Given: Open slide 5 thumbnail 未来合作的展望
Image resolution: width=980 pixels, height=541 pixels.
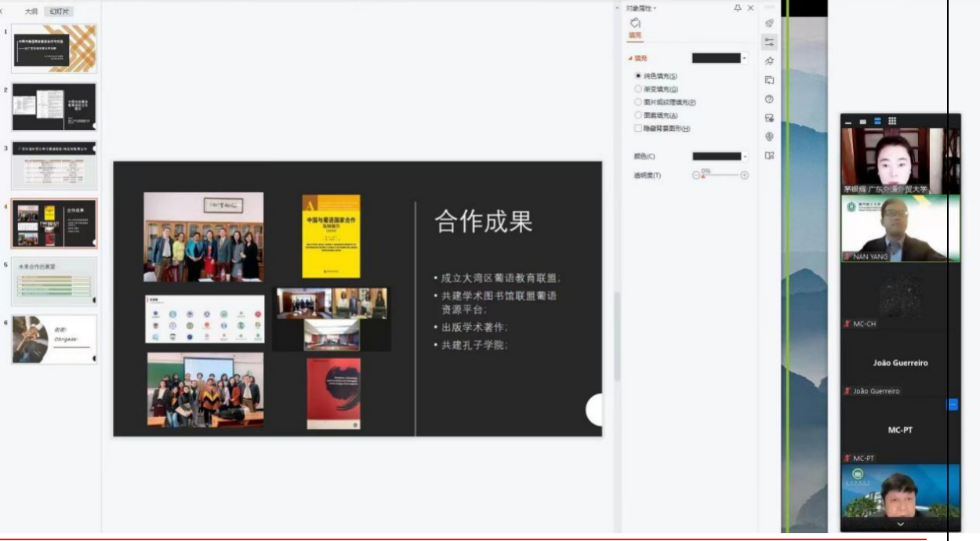Looking at the screenshot, I should click(54, 281).
